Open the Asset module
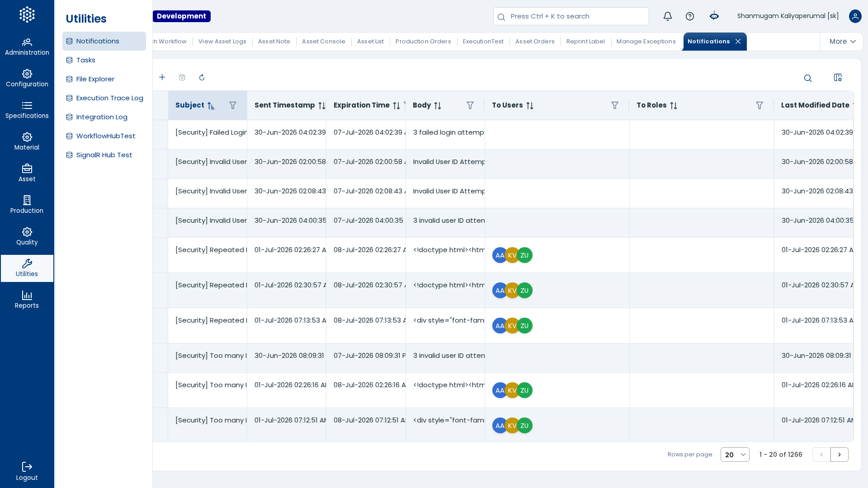This screenshot has width=868, height=488. (27, 174)
